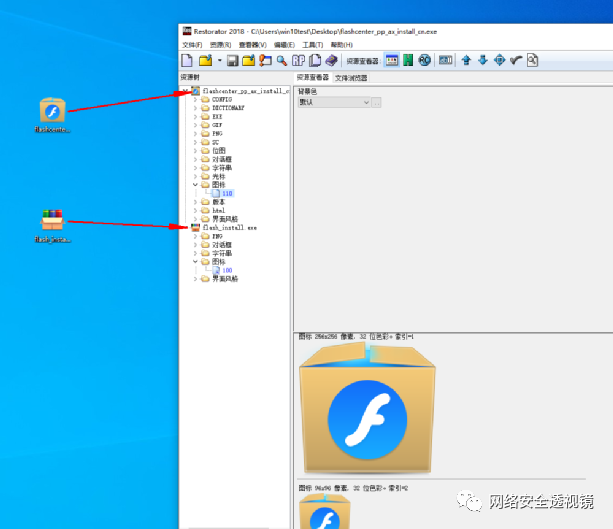Expand the html folder
Screen dimensions: 613x529
tap(195, 211)
